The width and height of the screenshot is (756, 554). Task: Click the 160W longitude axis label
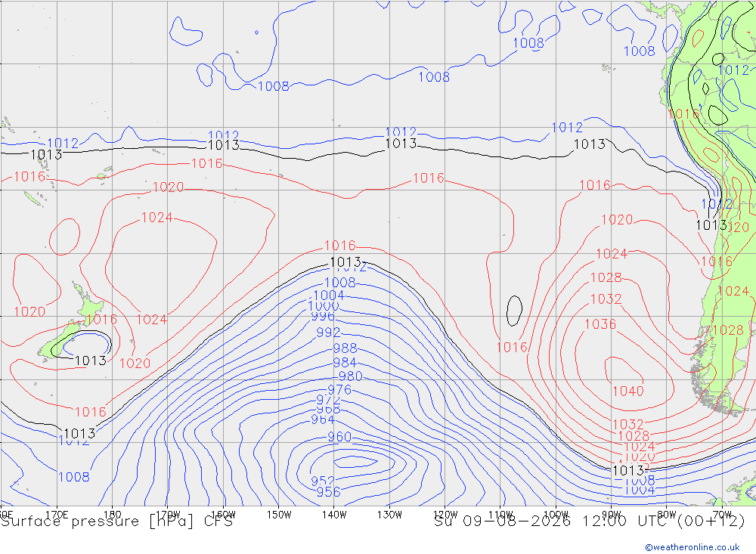click(x=223, y=515)
